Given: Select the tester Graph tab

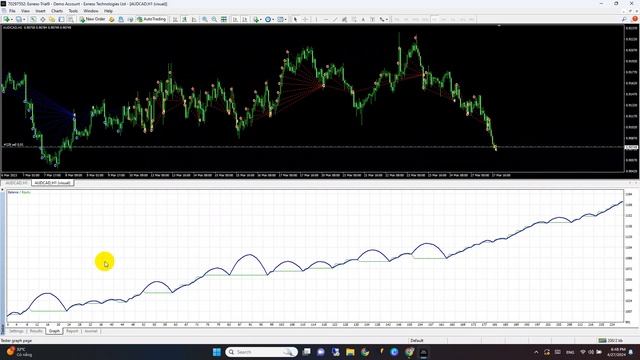Looking at the screenshot, I should [54, 331].
